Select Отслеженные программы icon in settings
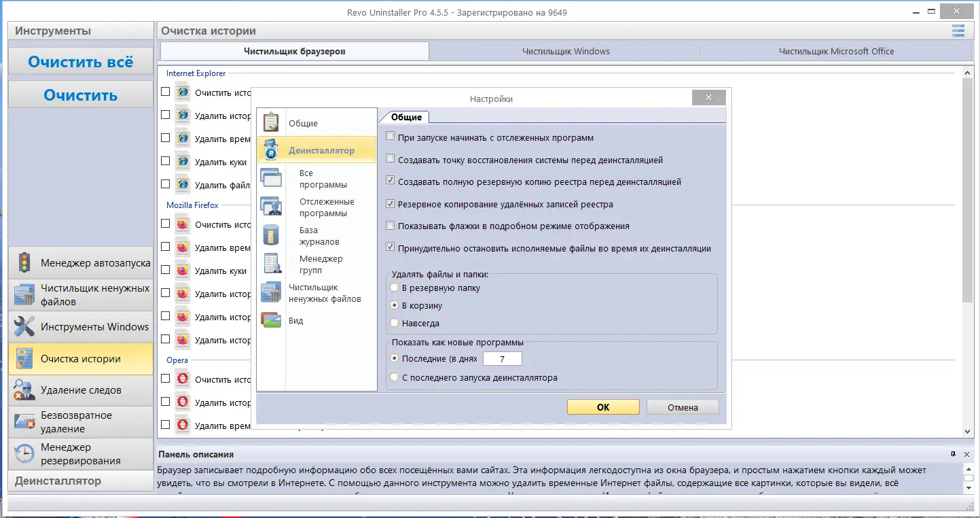 coord(271,207)
